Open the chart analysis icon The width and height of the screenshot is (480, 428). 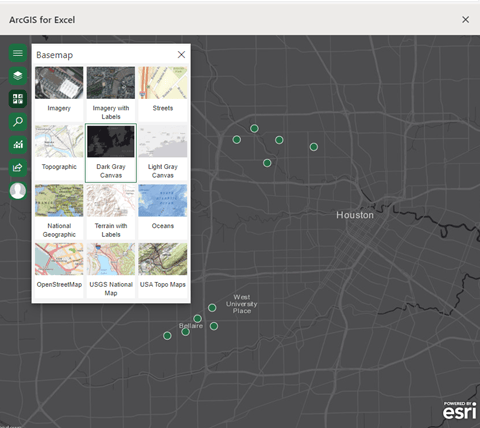[x=18, y=145]
